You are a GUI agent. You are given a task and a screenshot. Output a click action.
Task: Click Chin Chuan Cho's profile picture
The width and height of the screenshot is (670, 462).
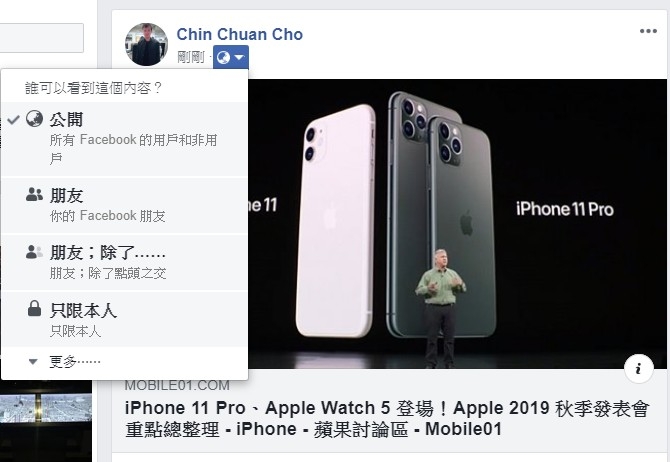coord(146,44)
